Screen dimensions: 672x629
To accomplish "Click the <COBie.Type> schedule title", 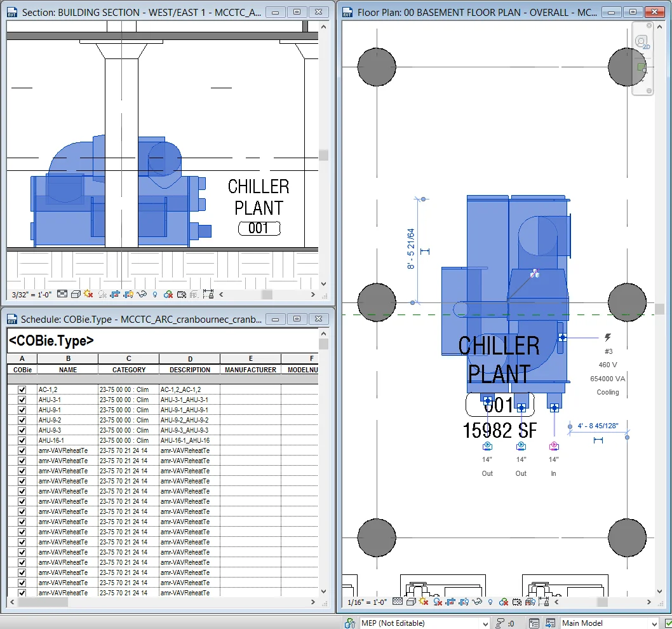I will coord(51,341).
